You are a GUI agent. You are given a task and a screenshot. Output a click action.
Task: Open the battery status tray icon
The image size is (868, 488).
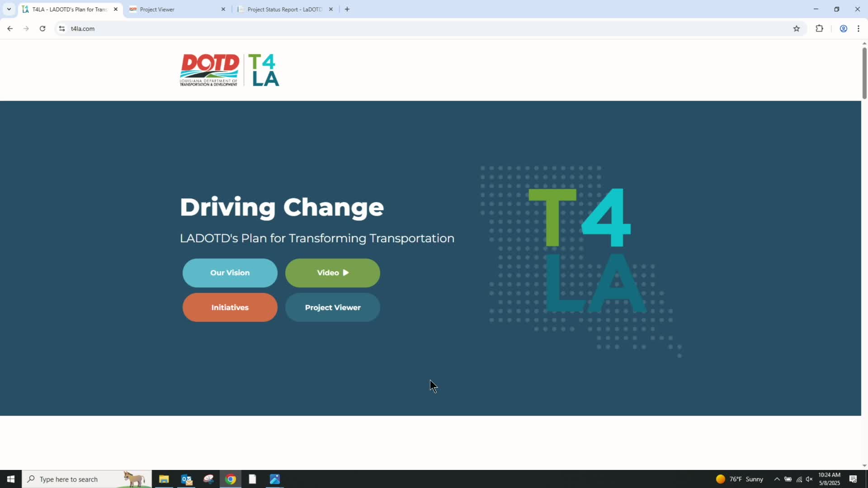pos(788,479)
